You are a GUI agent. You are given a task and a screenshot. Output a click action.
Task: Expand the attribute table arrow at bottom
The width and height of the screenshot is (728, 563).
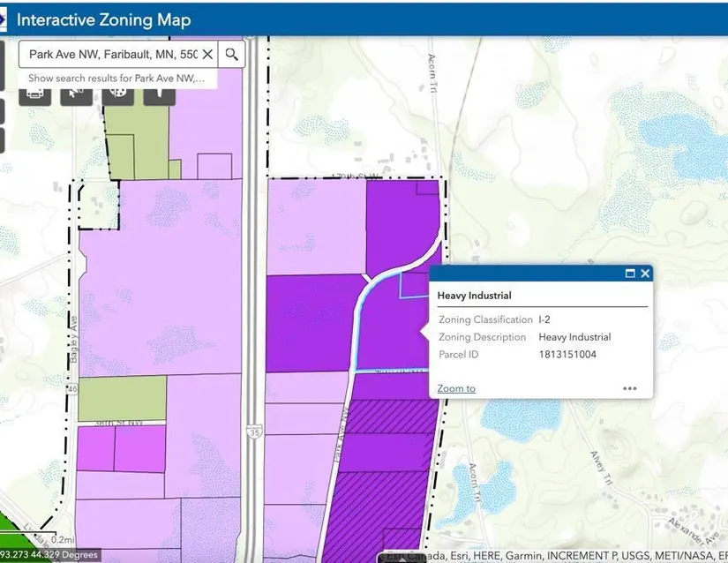pyautogui.click(x=402, y=559)
